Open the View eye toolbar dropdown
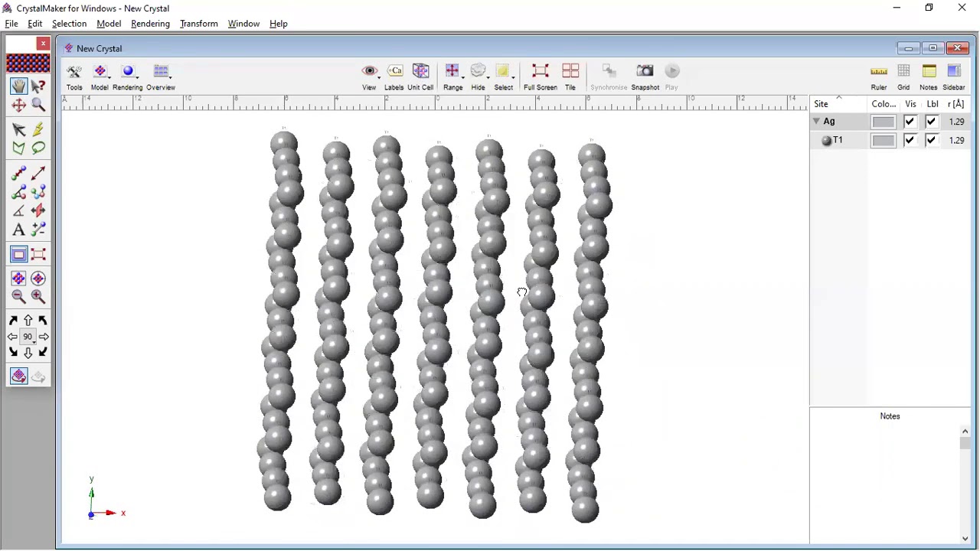The width and height of the screenshot is (980, 551). 369,77
